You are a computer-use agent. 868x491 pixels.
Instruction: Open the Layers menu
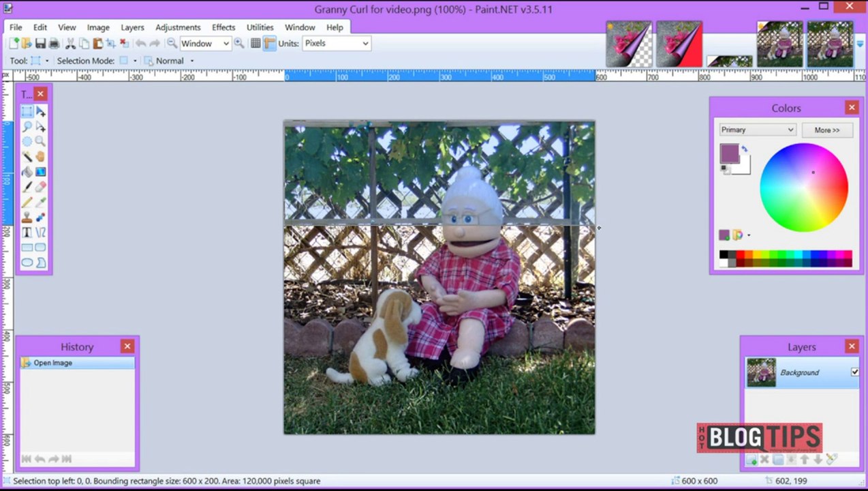tap(132, 27)
